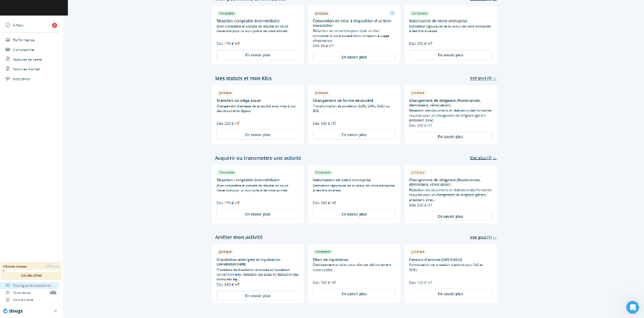Click En savoir plus for Convention de mise à disposition
Screen dimensions: 644x318
(x=354, y=57)
